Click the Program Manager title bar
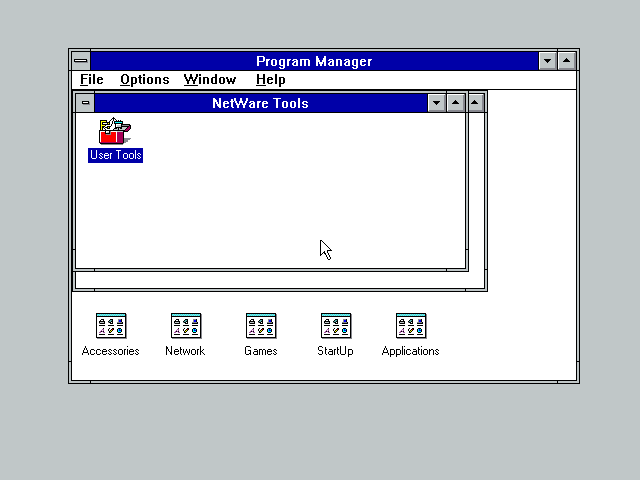This screenshot has width=640, height=480. 314,61
